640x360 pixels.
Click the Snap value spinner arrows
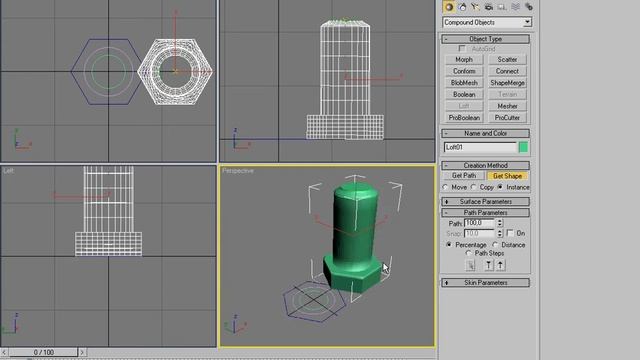[500, 233]
